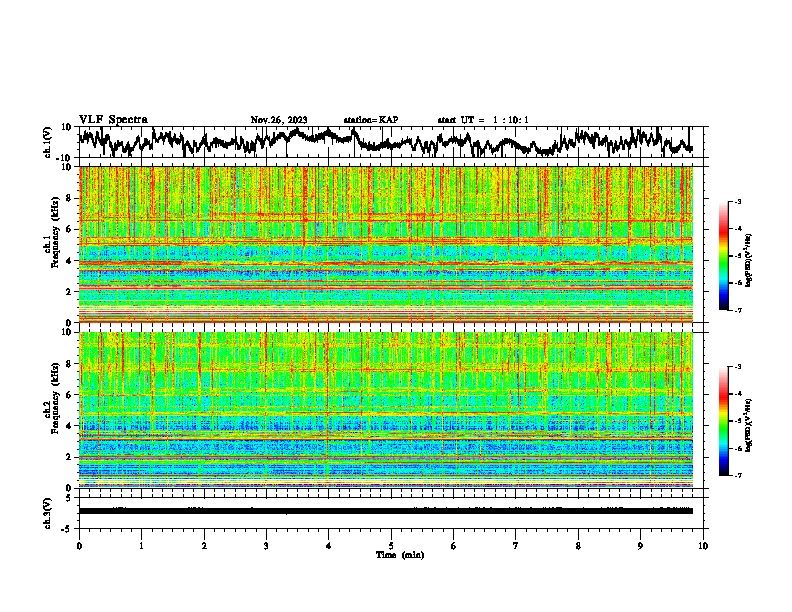The height and width of the screenshot is (612, 792).
Task: Click the 5 tick on ch.3(V) axis
Action: [70, 498]
